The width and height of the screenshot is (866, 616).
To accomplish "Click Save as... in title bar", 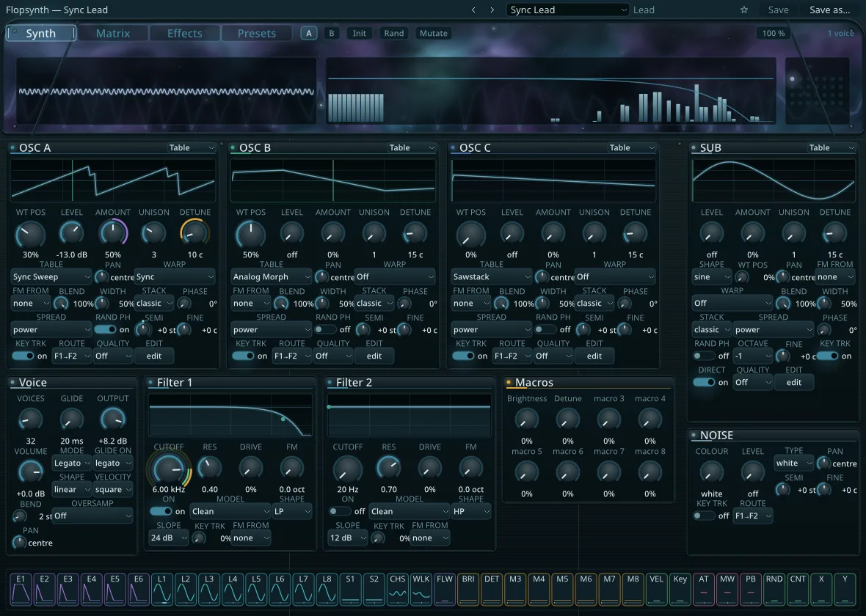I will pos(829,10).
